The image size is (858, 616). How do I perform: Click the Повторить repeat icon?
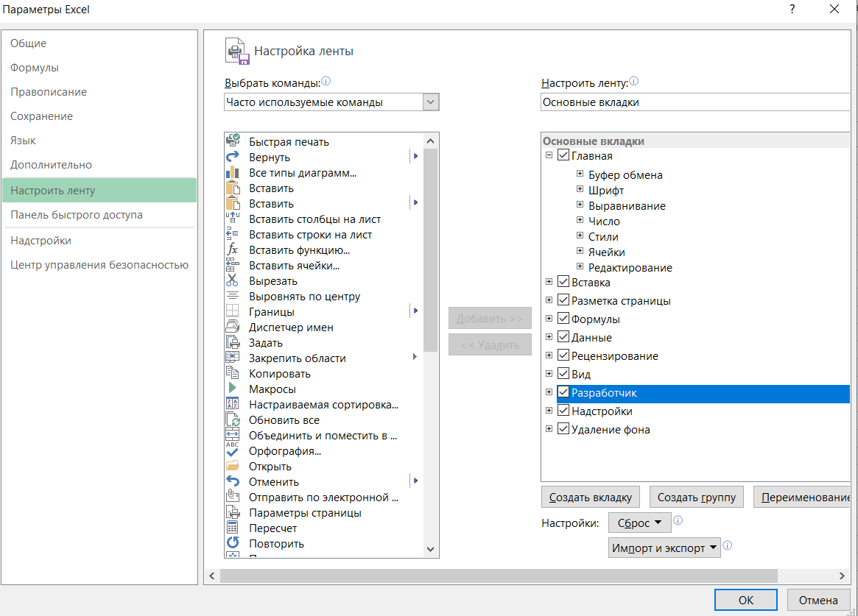233,543
